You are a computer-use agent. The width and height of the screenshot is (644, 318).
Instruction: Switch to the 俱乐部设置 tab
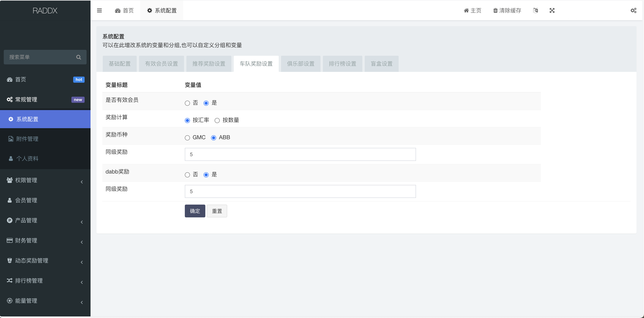pos(300,64)
